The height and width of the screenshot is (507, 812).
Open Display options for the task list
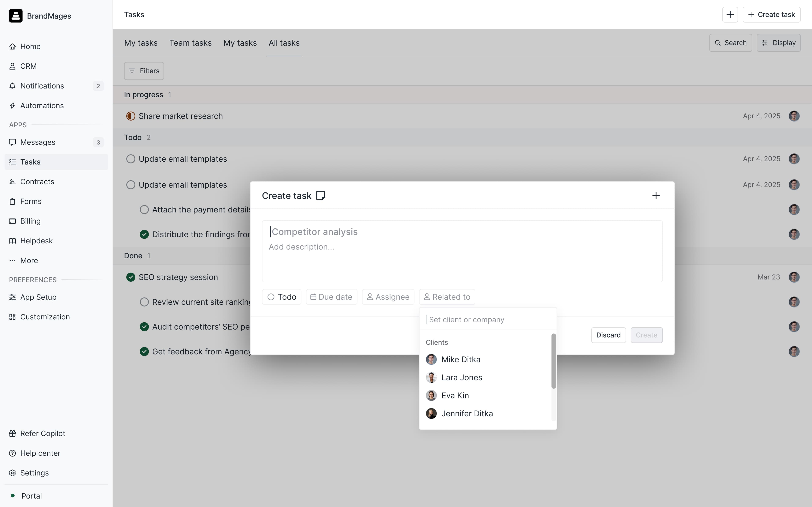779,43
